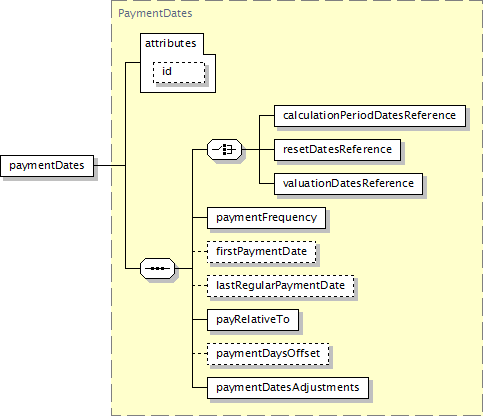Click the payRelativeTo element box
483x416 pixels.
253,320
